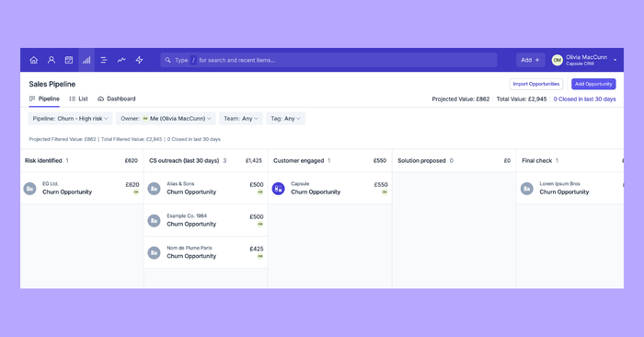Screen dimensions: 644x337
Task: Click owner badge on Capsule card
Action: 385,192
